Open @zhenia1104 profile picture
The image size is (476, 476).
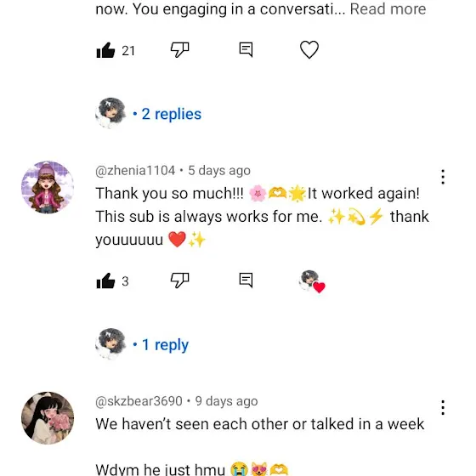(48, 187)
